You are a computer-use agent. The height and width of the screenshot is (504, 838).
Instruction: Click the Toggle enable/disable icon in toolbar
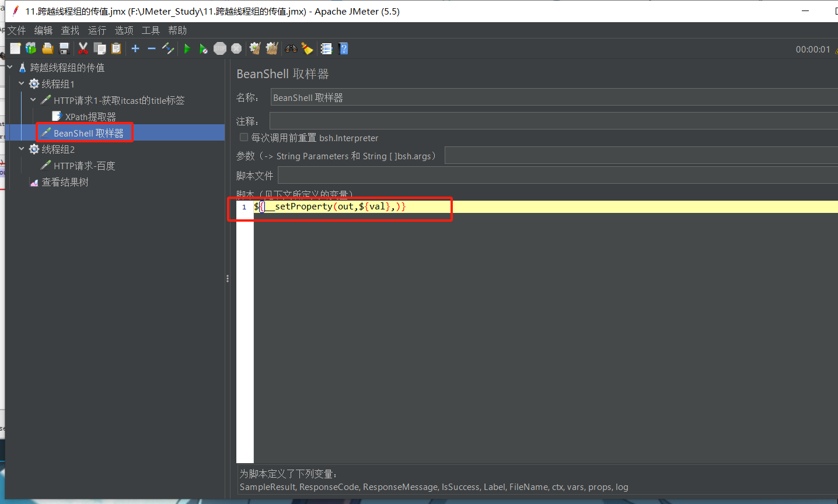click(x=168, y=48)
